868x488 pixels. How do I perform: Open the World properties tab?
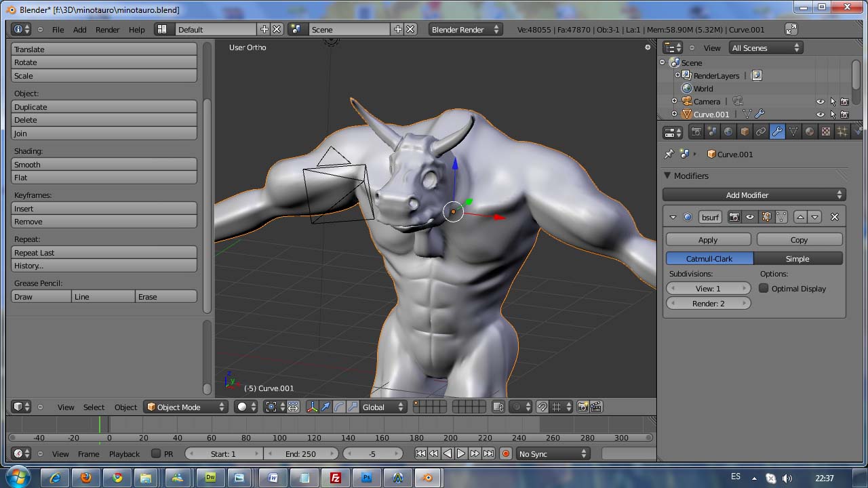pos(728,131)
